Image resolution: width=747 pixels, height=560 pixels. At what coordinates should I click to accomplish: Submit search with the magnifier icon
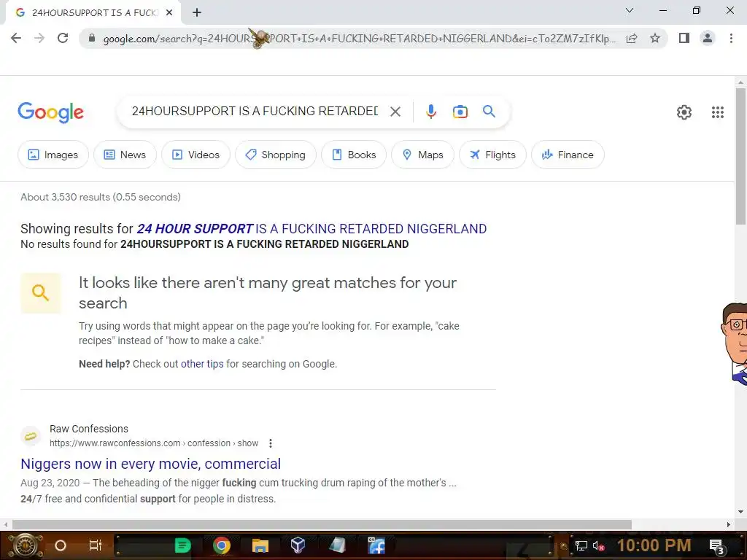pyautogui.click(x=489, y=112)
